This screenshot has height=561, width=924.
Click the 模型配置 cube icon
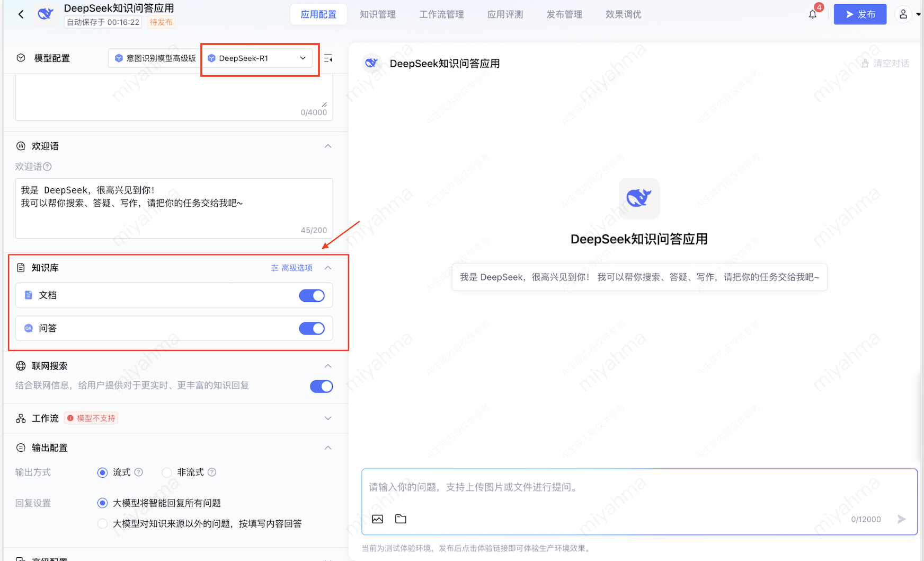point(21,58)
